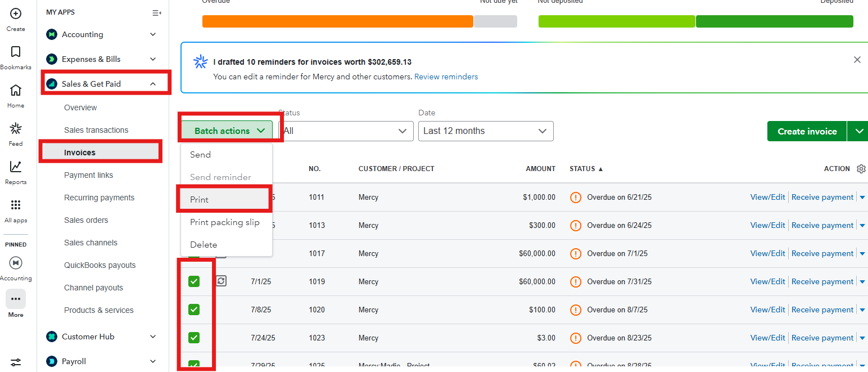Open Payment links page

[x=88, y=175]
